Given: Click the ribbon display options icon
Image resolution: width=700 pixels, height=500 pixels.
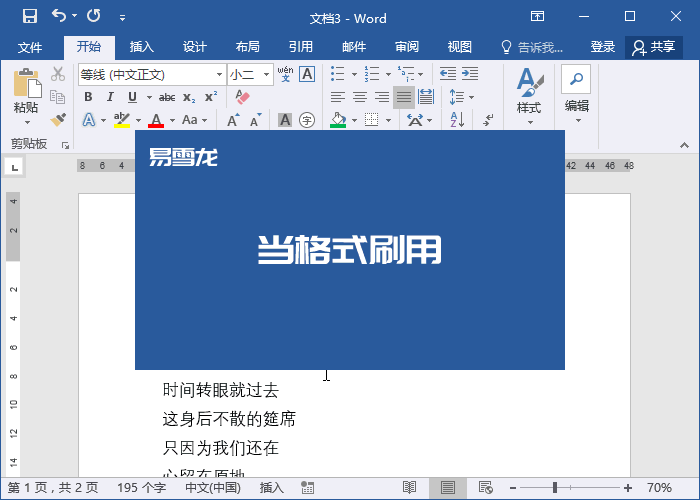Looking at the screenshot, I should click(538, 17).
